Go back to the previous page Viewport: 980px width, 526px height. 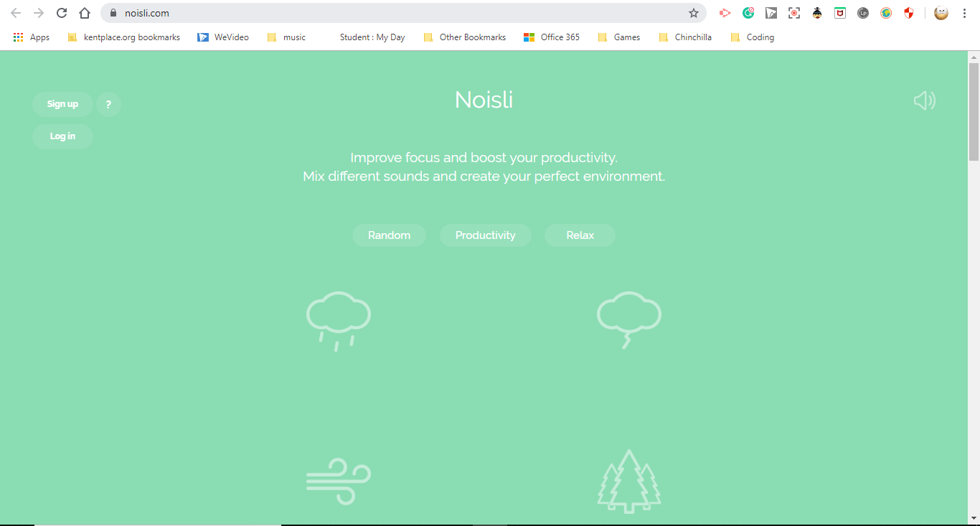pos(16,13)
